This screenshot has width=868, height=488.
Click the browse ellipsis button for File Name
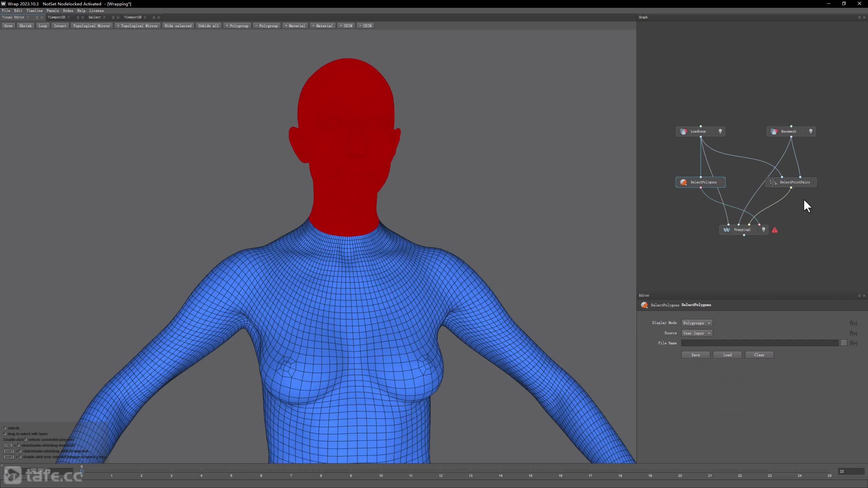tap(844, 343)
